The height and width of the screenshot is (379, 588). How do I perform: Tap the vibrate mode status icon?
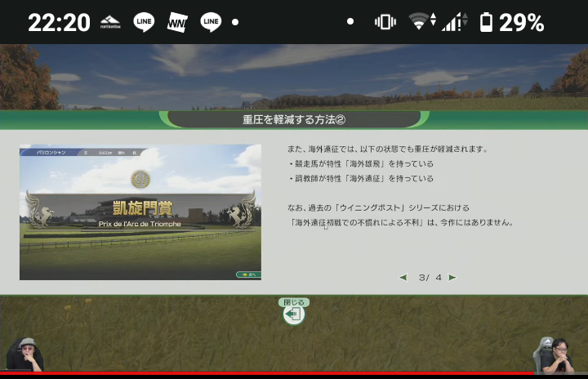coord(385,22)
